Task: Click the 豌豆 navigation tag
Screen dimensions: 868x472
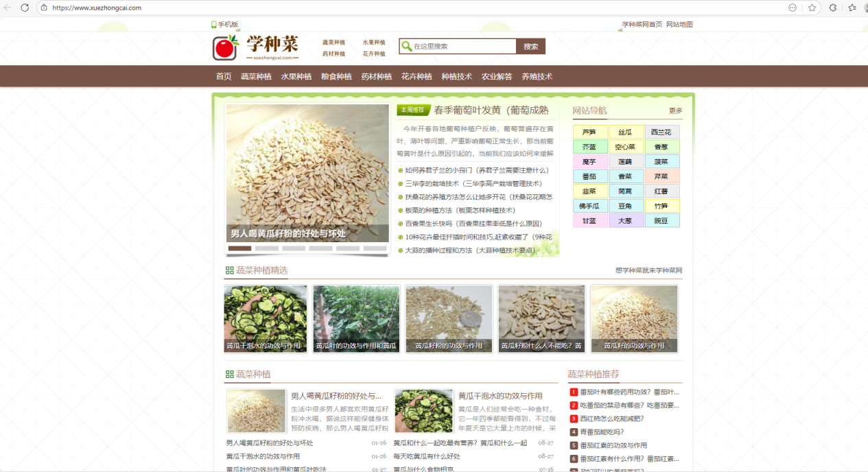Action: pyautogui.click(x=661, y=221)
